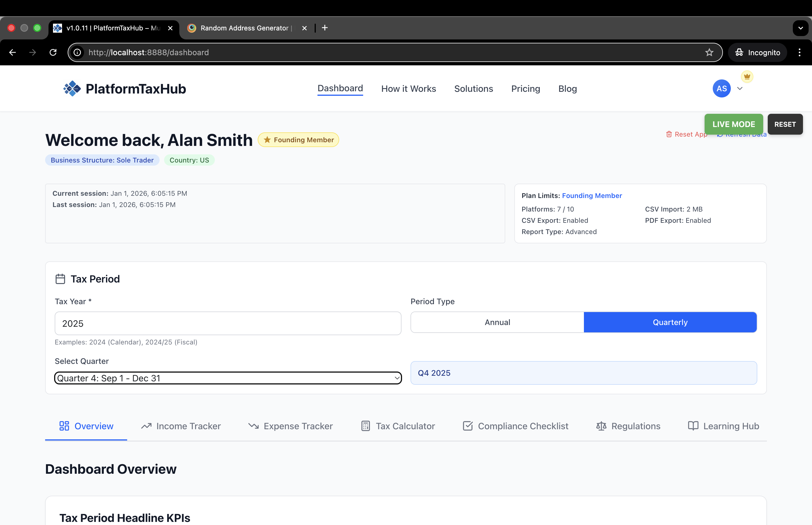Click the Overview grid icon
Screen dimensions: 812x525
click(64, 426)
